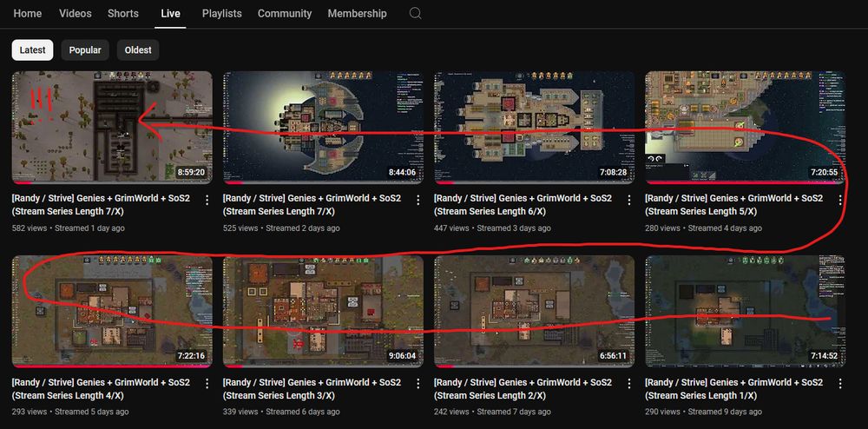Open the 7/X title above 582 views
The height and width of the screenshot is (429, 868).
click(101, 205)
